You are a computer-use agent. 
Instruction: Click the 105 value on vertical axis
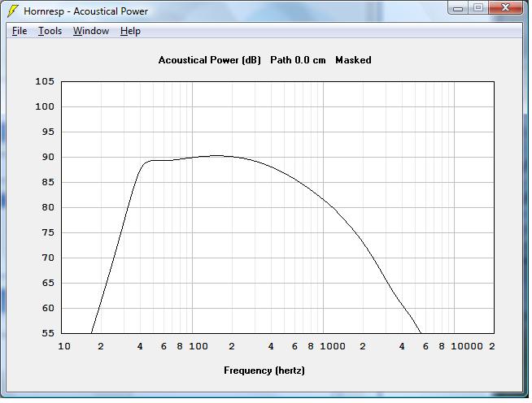(x=45, y=81)
